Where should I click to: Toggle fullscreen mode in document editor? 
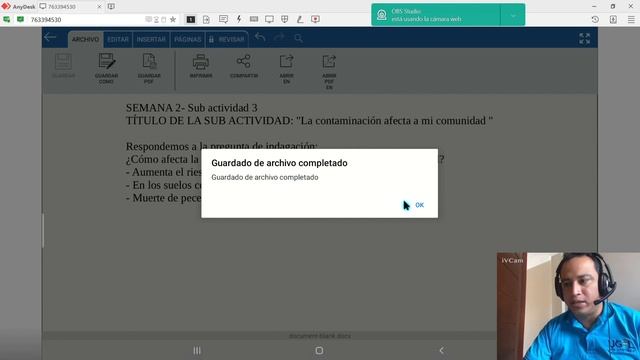(584, 39)
